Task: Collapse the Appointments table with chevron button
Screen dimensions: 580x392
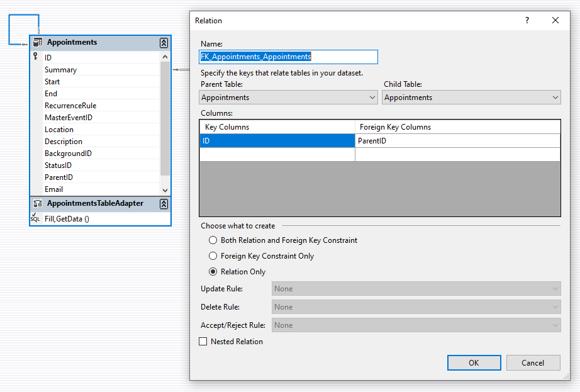Action: click(x=164, y=43)
